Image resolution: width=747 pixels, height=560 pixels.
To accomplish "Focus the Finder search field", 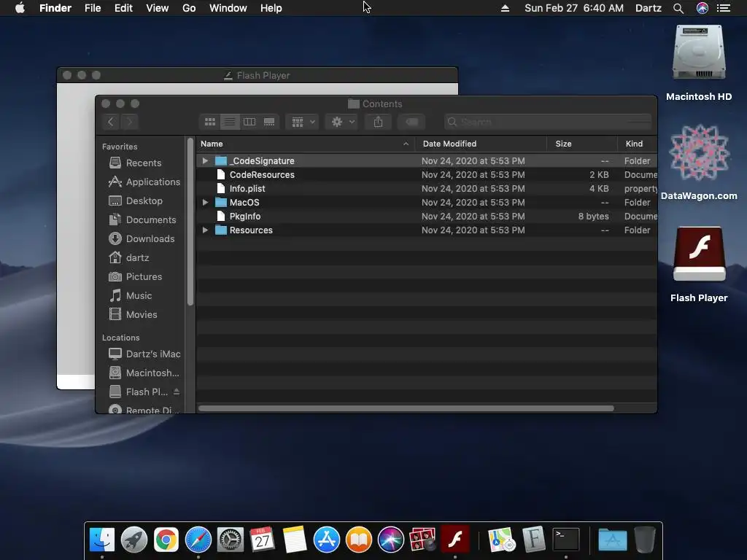I will pyautogui.click(x=548, y=122).
